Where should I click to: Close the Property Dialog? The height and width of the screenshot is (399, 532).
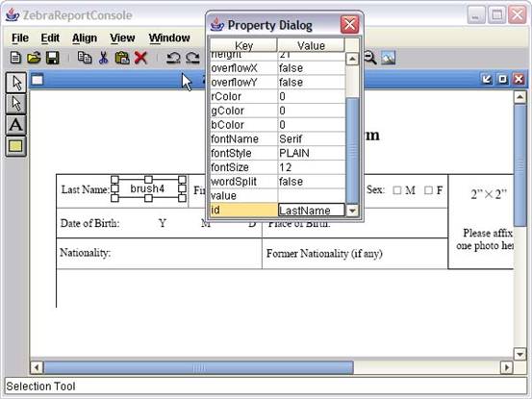point(349,24)
